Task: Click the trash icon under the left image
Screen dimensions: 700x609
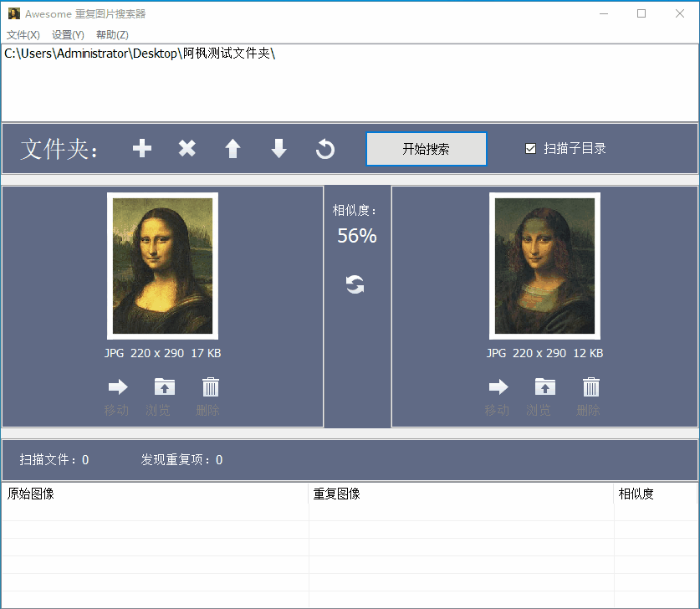Action: click(x=211, y=386)
